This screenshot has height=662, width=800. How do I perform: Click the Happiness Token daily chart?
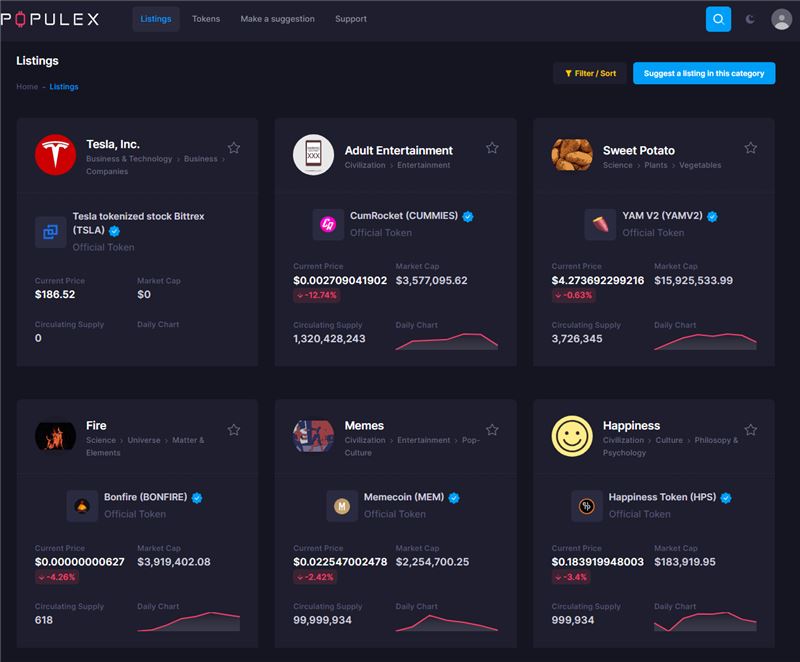705,622
